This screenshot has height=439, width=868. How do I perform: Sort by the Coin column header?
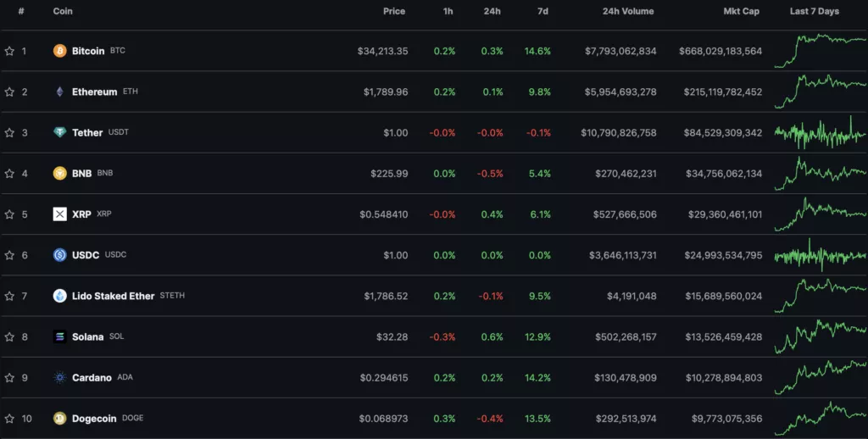pyautogui.click(x=63, y=11)
